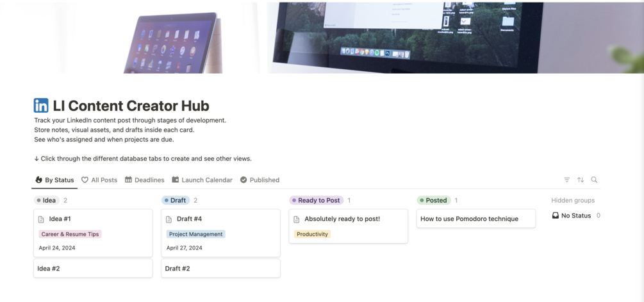This screenshot has height=302, width=644.
Task: Click page icon on Absolutely ready to post
Action: [x=297, y=219]
